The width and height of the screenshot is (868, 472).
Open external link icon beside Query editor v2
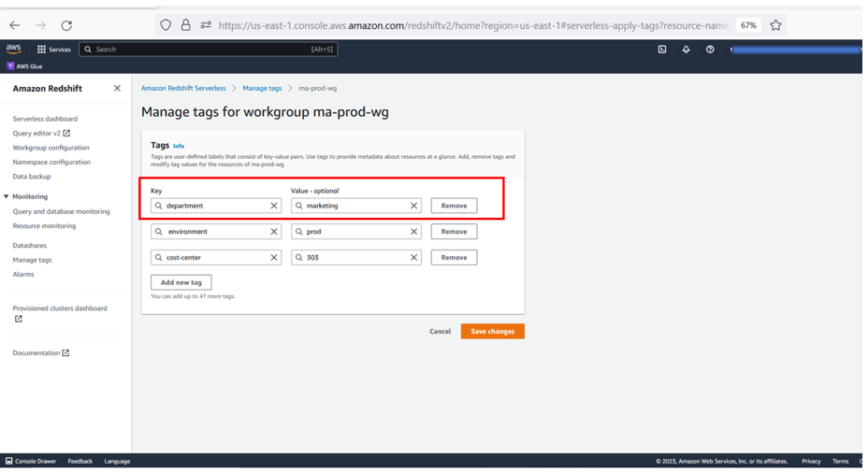tap(66, 134)
